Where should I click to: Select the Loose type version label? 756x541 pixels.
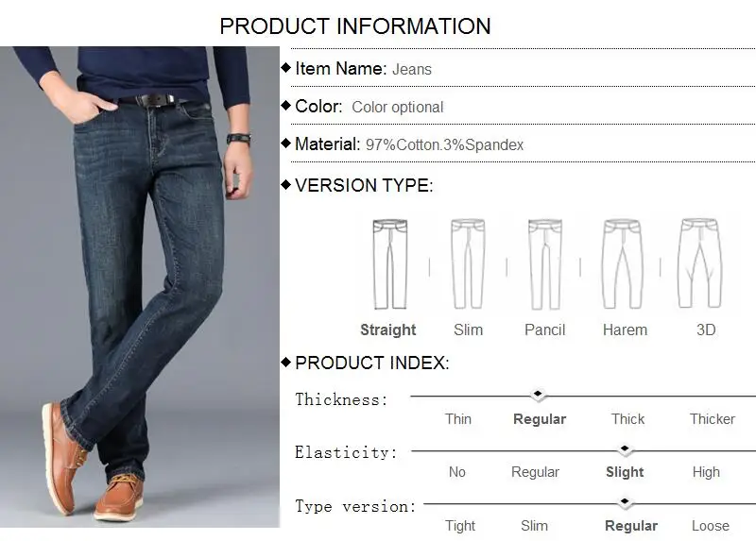coord(711,526)
